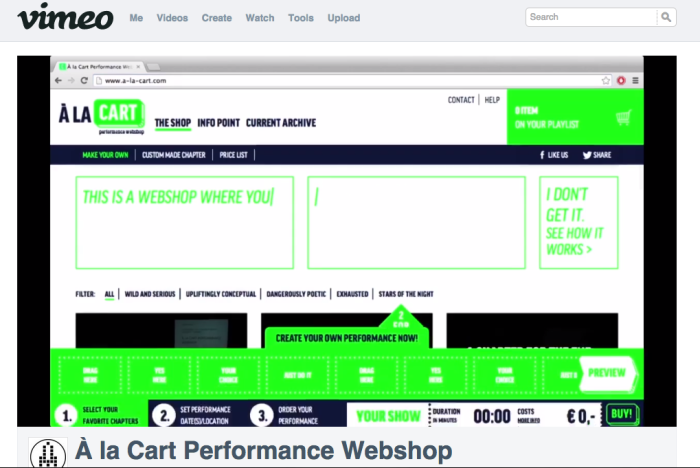Click the 00:00 duration value
700x468 pixels.
pyautogui.click(x=492, y=417)
